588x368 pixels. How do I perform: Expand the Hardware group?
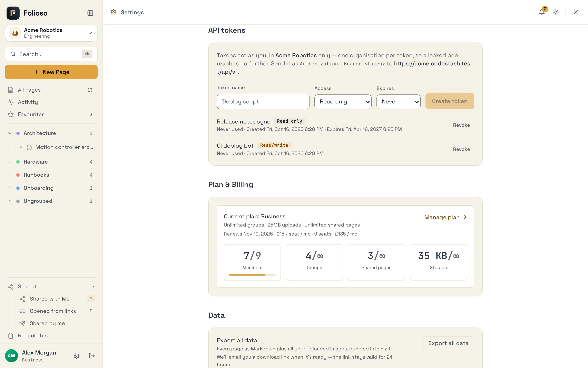point(10,162)
